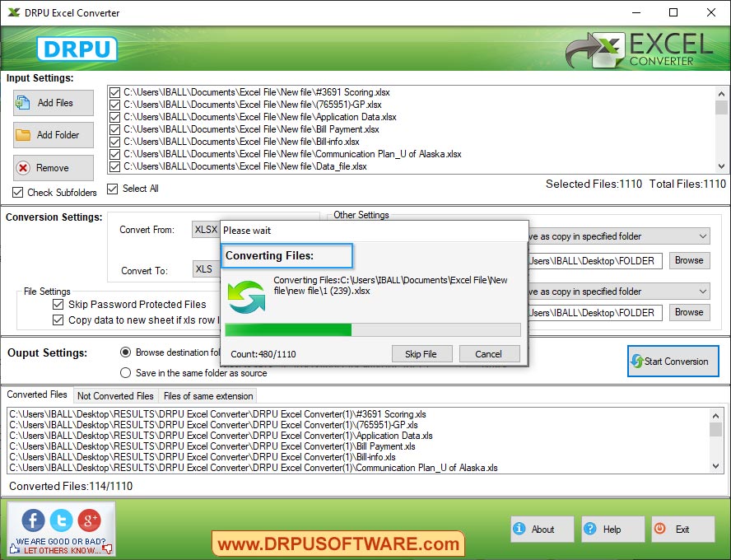The image size is (731, 560).
Task: Open the Files of same extension tab
Action: [207, 395]
